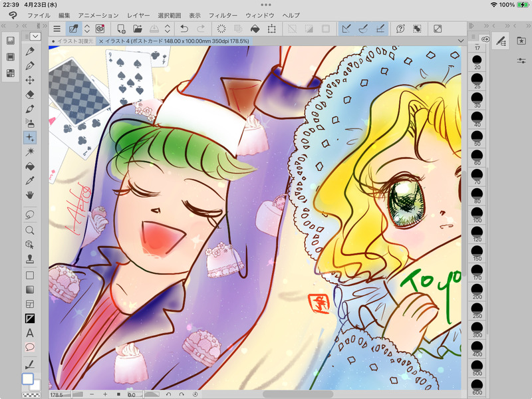Open the フィルター menu
This screenshot has height=399, width=532.
[x=222, y=15]
